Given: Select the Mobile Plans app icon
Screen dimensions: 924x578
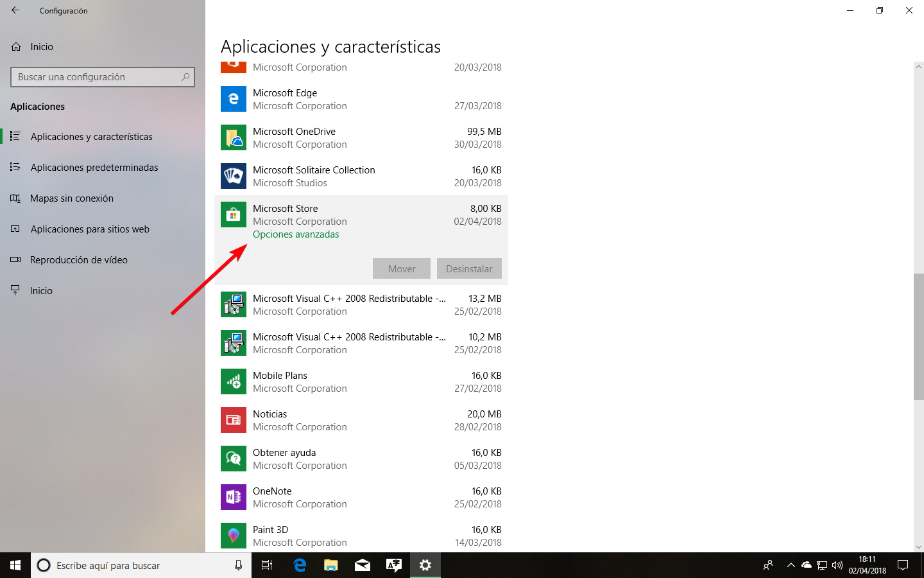Looking at the screenshot, I should point(234,381).
